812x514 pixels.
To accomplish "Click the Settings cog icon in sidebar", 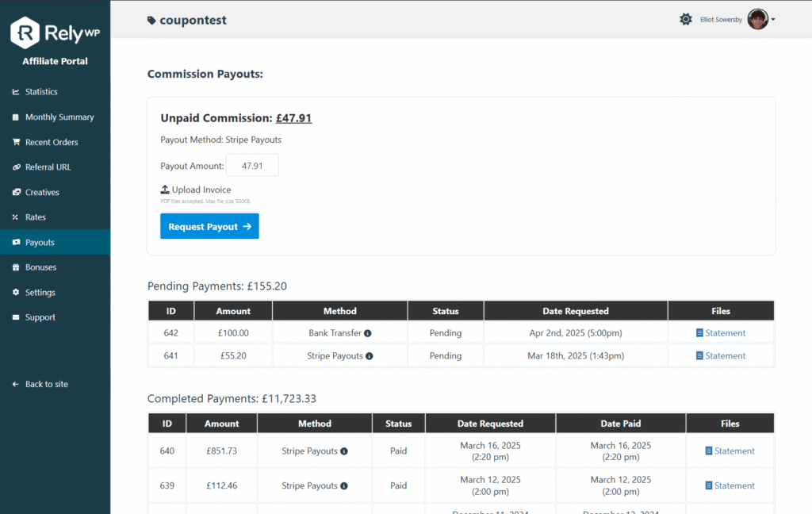I will 16,292.
